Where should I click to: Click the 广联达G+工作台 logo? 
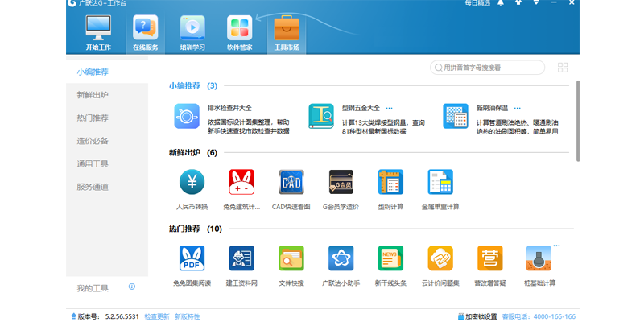[x=72, y=3]
